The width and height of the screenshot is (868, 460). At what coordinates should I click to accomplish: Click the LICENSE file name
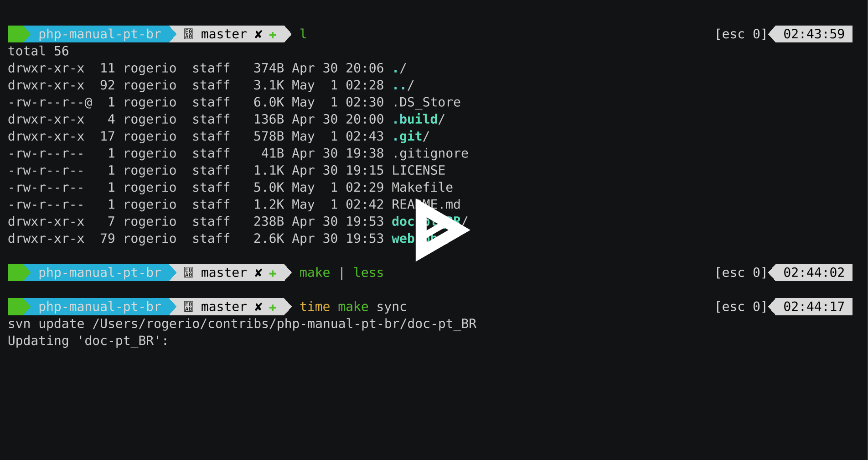click(418, 170)
